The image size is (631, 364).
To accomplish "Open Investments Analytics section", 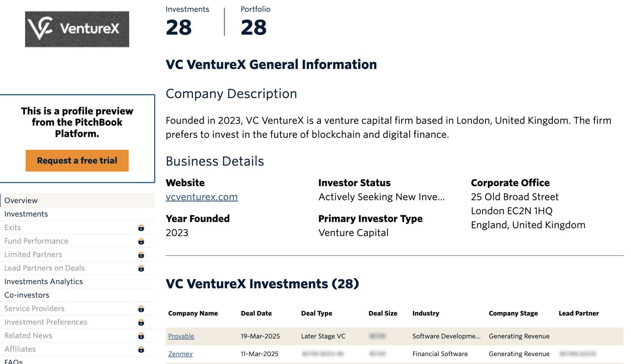I will (x=43, y=281).
